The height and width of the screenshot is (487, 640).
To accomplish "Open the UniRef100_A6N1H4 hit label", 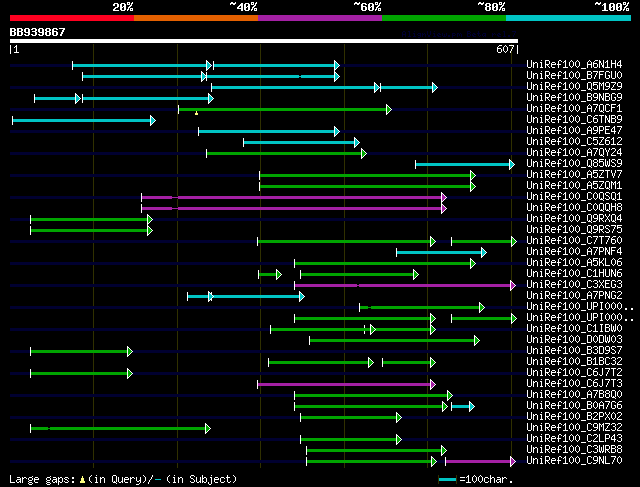I will [574, 64].
